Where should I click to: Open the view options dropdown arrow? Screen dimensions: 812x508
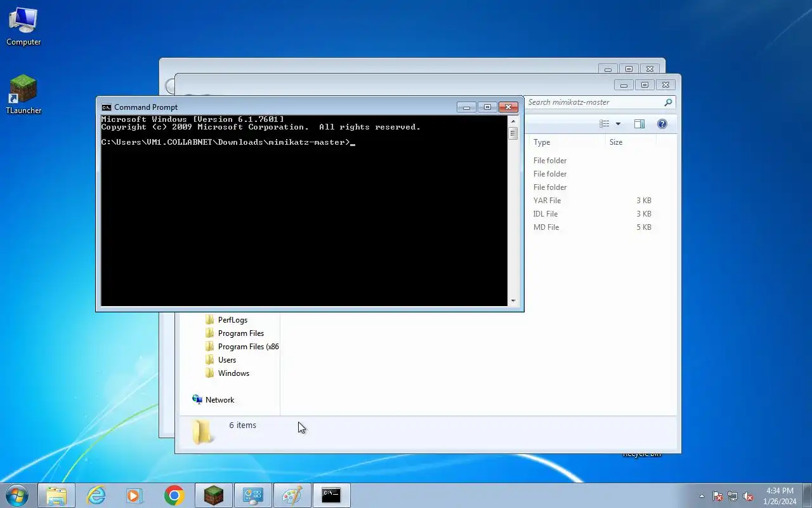tap(618, 124)
